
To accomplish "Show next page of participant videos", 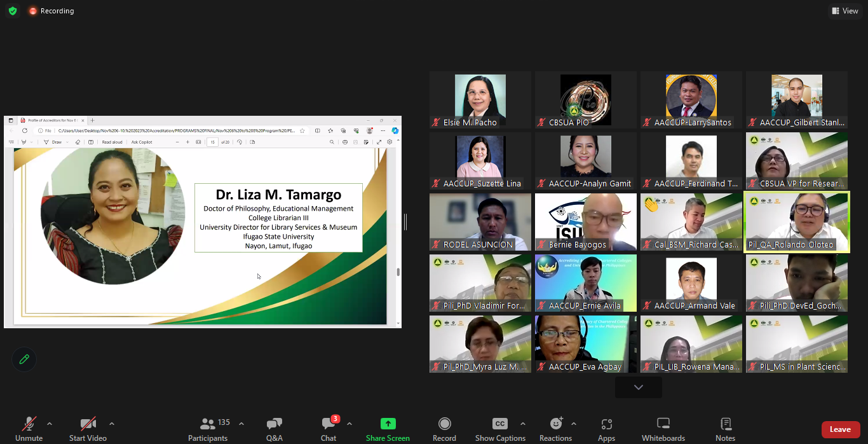I will tap(639, 387).
